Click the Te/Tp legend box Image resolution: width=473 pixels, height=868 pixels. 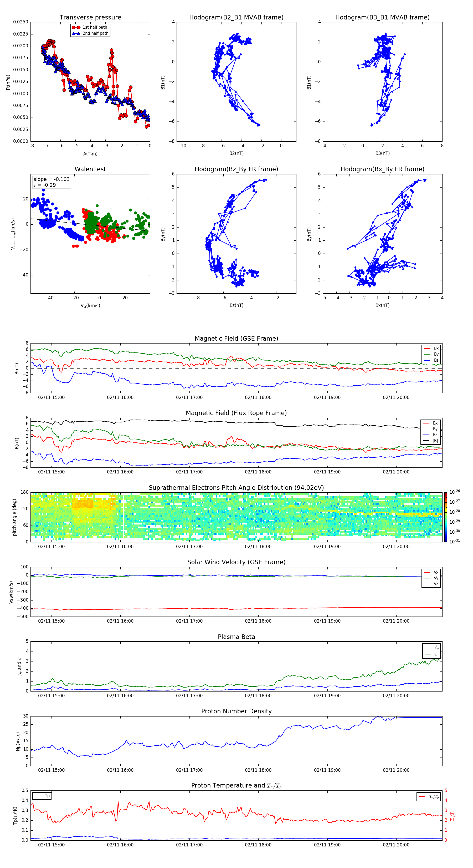point(429,796)
